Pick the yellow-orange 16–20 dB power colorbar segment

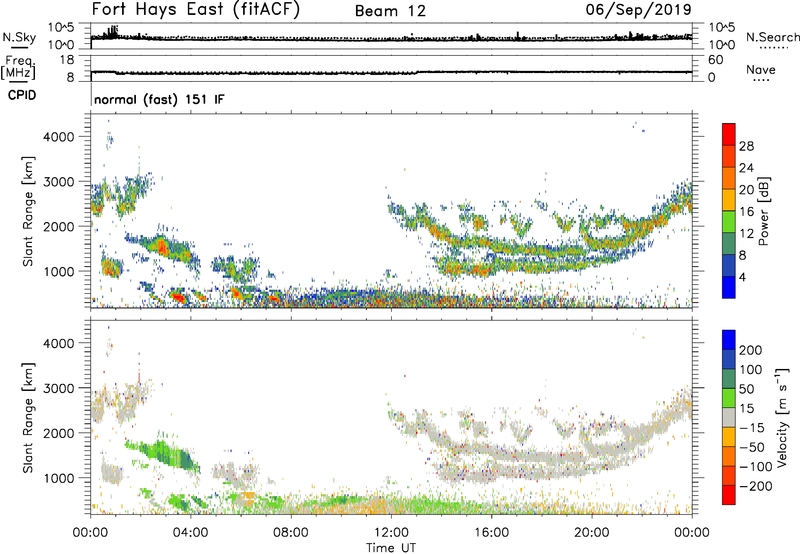729,200
